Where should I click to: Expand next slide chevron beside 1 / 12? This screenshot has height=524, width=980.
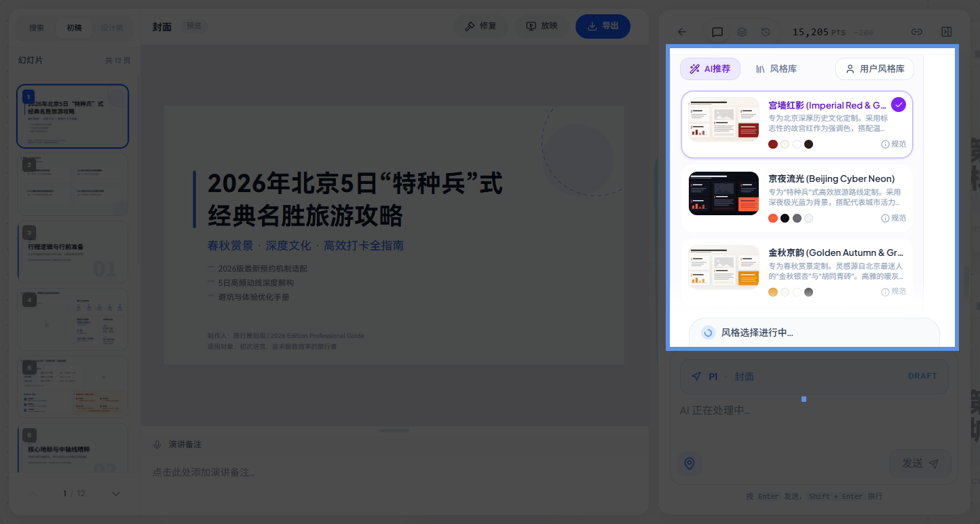115,493
